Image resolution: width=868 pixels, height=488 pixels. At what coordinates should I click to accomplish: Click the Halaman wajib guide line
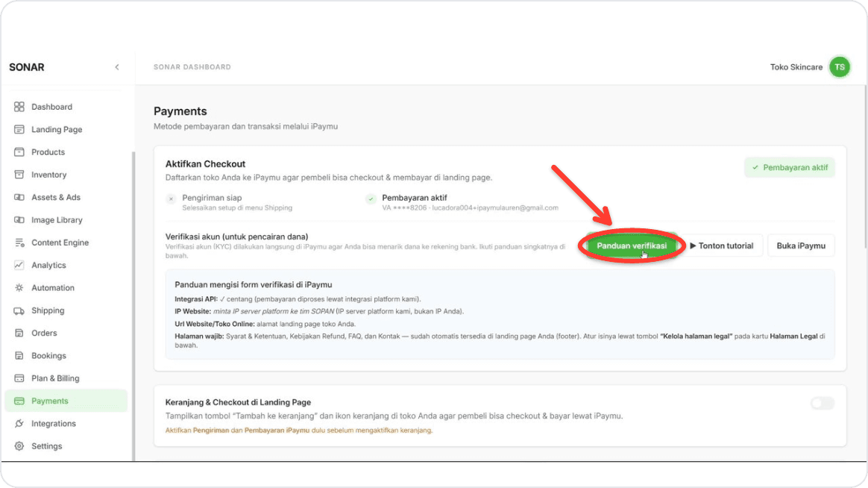(500, 341)
